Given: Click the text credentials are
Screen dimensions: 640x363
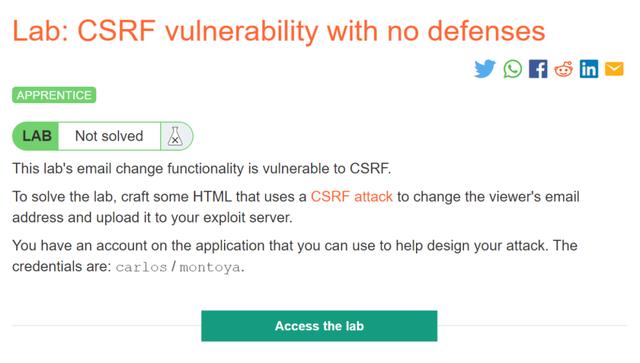Looking at the screenshot, I should pos(62,267).
